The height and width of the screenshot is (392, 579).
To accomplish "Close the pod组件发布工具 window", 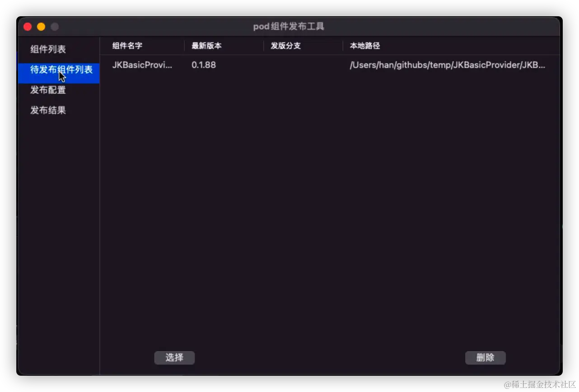I will coord(28,27).
